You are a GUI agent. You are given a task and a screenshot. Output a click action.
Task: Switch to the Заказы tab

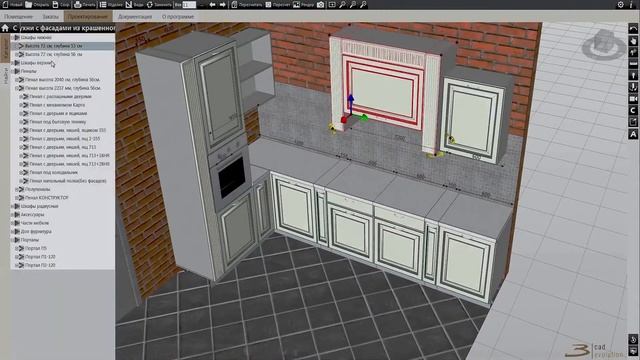point(51,17)
